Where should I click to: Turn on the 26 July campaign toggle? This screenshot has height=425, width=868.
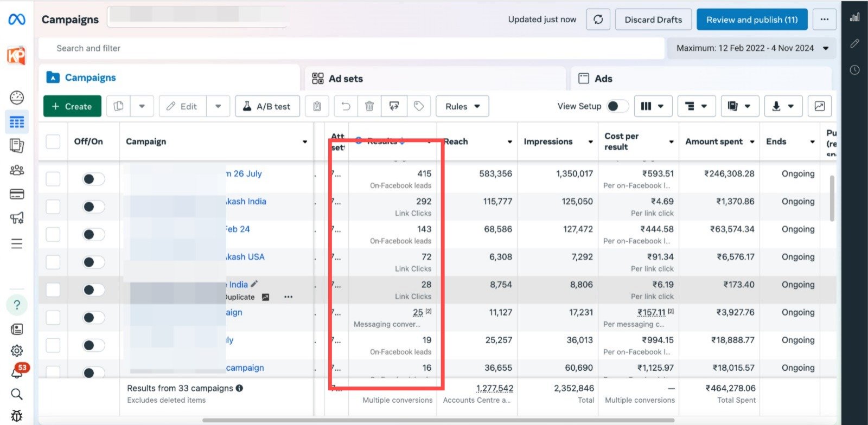[x=93, y=179]
